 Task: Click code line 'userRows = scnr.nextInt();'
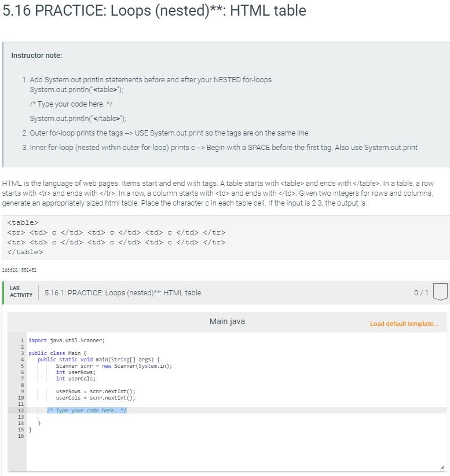(x=96, y=391)
